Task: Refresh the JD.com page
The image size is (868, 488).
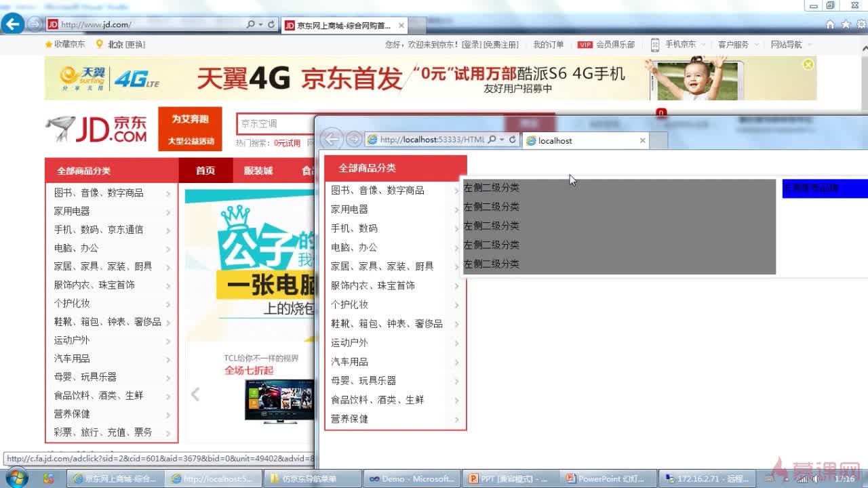Action: point(271,24)
